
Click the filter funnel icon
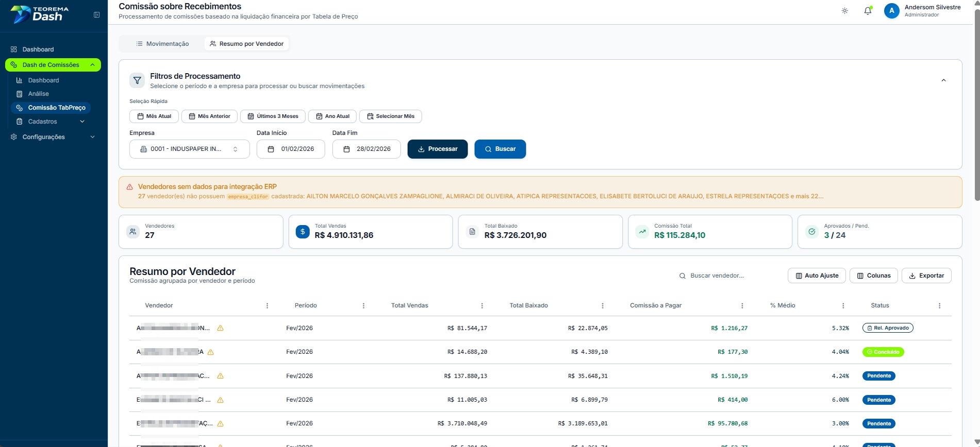tap(137, 80)
